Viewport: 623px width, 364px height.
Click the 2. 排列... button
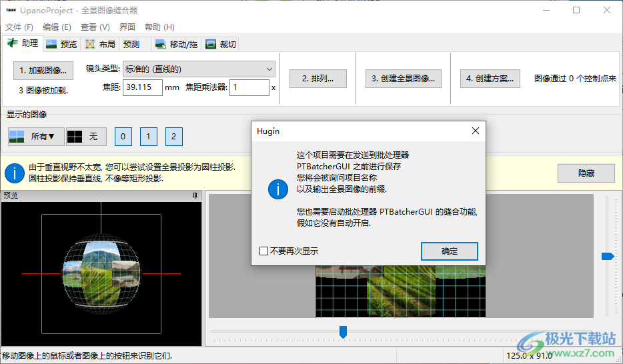click(318, 79)
